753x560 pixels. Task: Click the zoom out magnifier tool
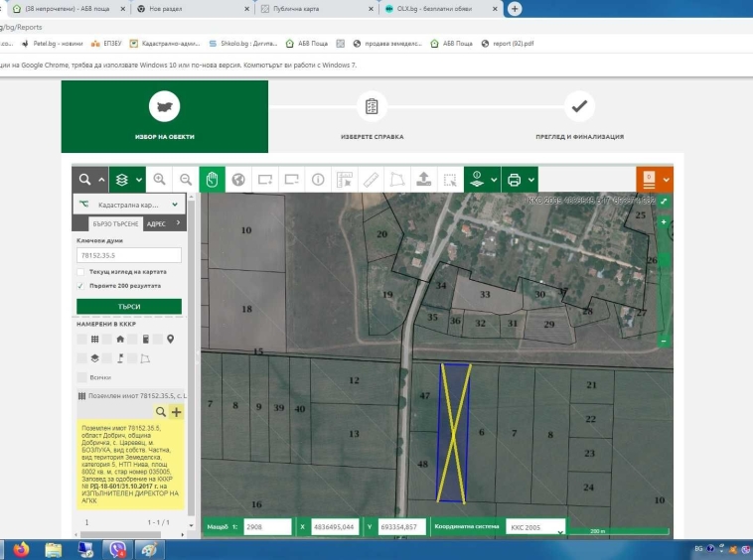(185, 180)
